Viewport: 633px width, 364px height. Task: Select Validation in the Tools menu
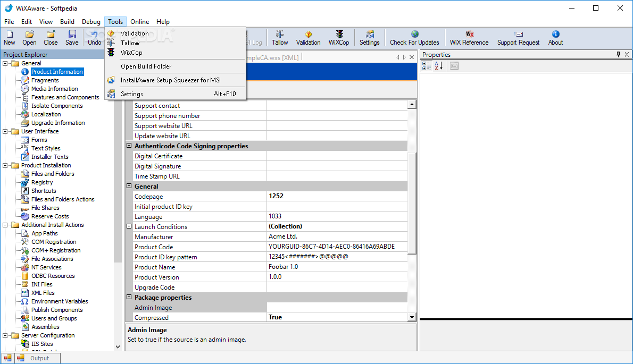[175, 33]
